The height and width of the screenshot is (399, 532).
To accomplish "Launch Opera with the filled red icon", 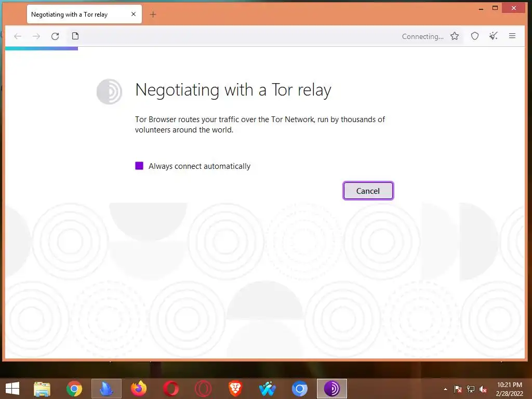I will [x=170, y=389].
